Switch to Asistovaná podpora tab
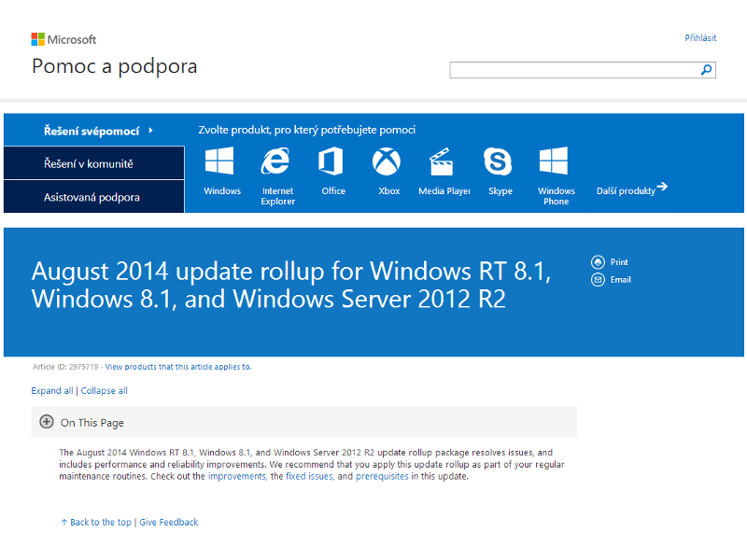 [94, 197]
